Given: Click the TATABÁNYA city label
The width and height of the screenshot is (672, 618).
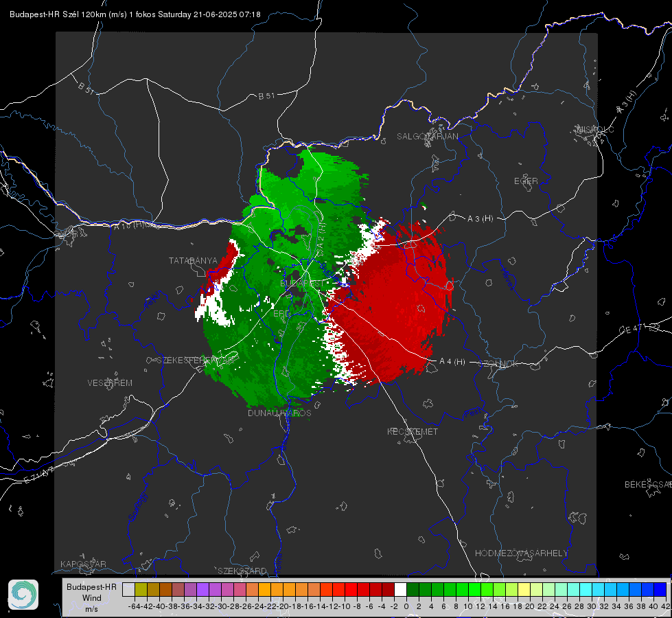Looking at the screenshot, I should pyautogui.click(x=193, y=260).
